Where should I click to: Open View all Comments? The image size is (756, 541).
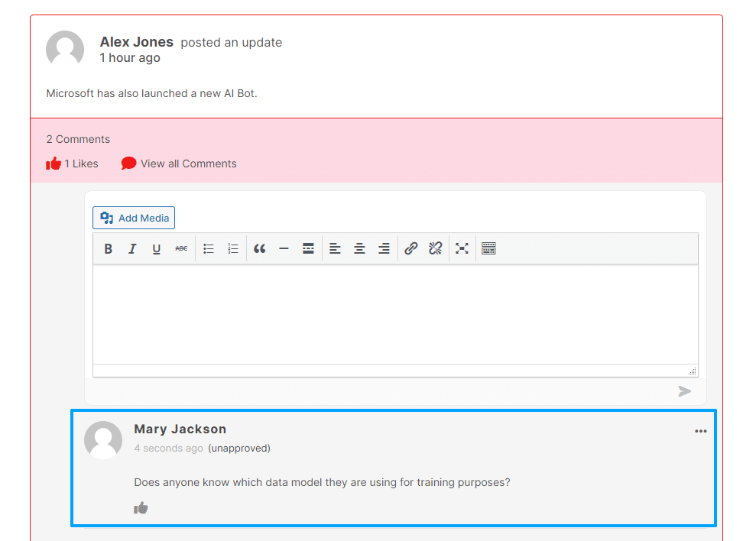point(179,164)
